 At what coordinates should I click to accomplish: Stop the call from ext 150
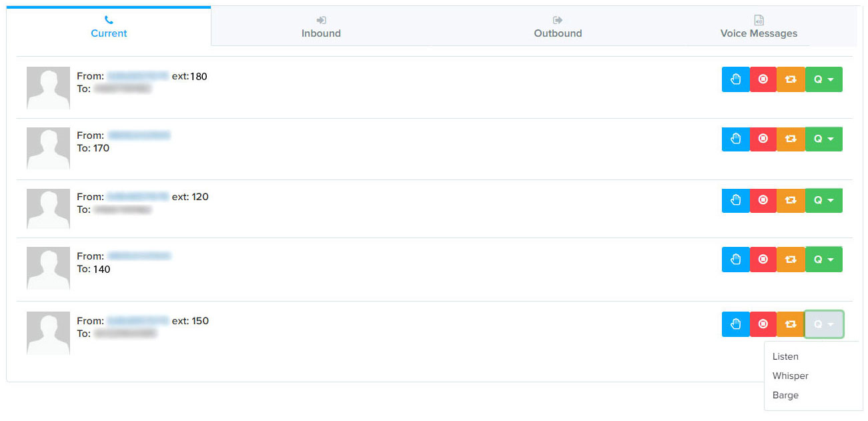coord(763,324)
